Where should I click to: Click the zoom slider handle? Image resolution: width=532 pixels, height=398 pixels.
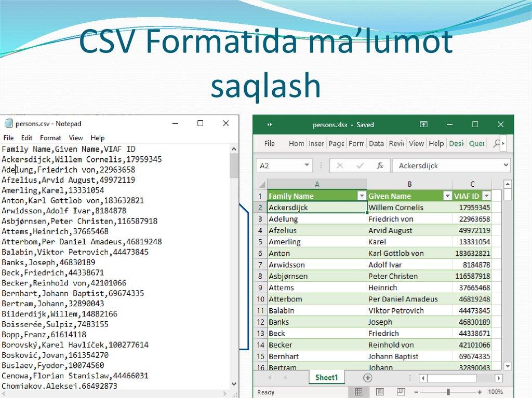[x=449, y=392]
